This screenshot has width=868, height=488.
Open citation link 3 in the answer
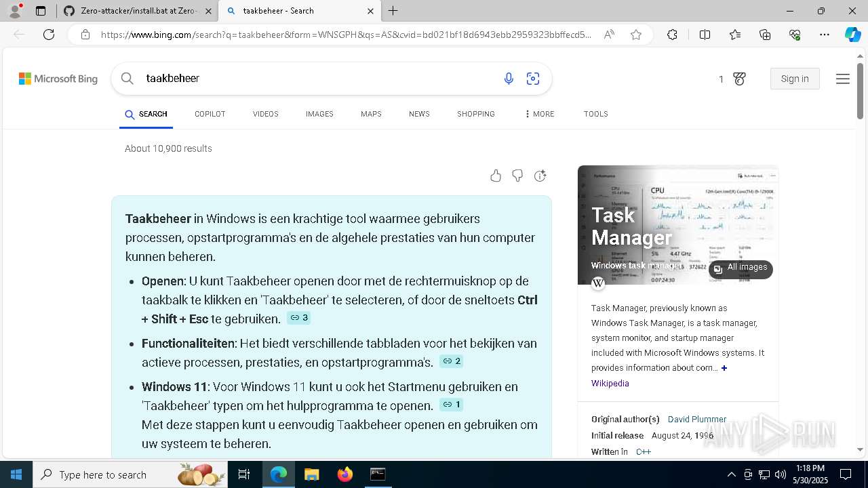pyautogui.click(x=299, y=318)
